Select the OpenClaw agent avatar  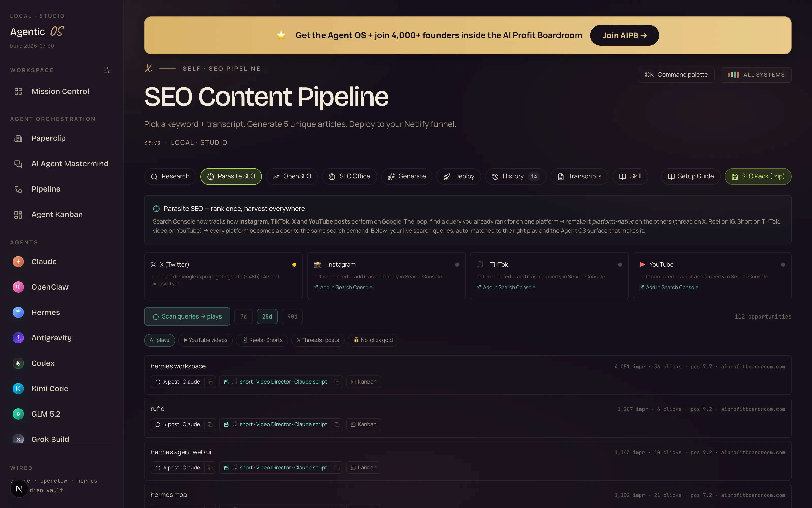pos(18,287)
